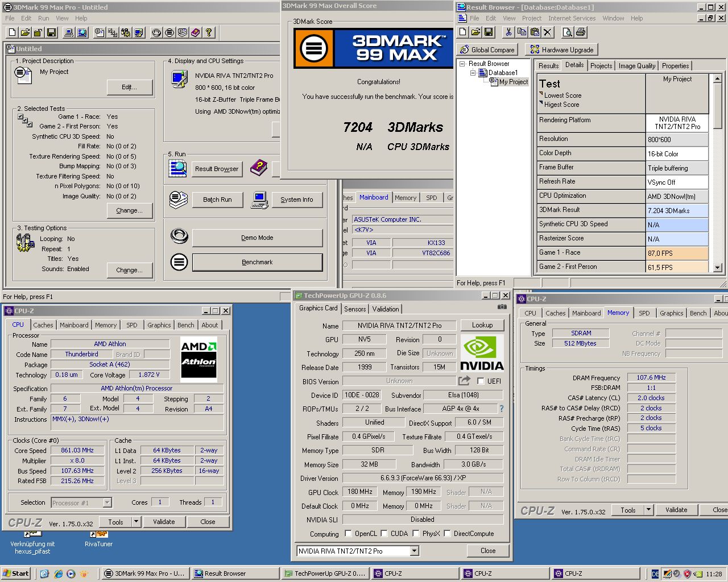Click Open folder icon in 3DMark toolbar
728x582 pixels.
point(26,32)
